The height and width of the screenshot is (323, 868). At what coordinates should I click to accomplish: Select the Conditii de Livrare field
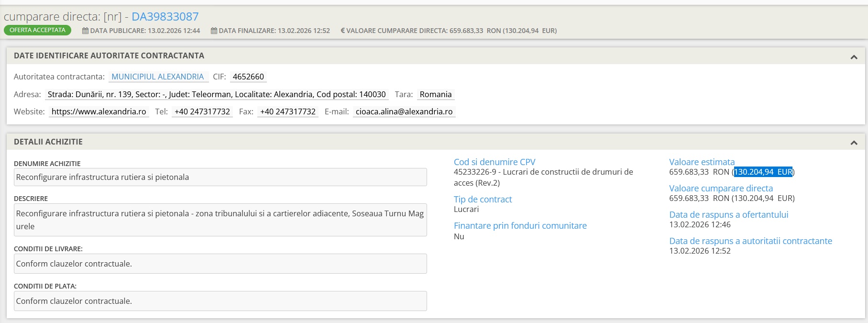[x=220, y=264]
